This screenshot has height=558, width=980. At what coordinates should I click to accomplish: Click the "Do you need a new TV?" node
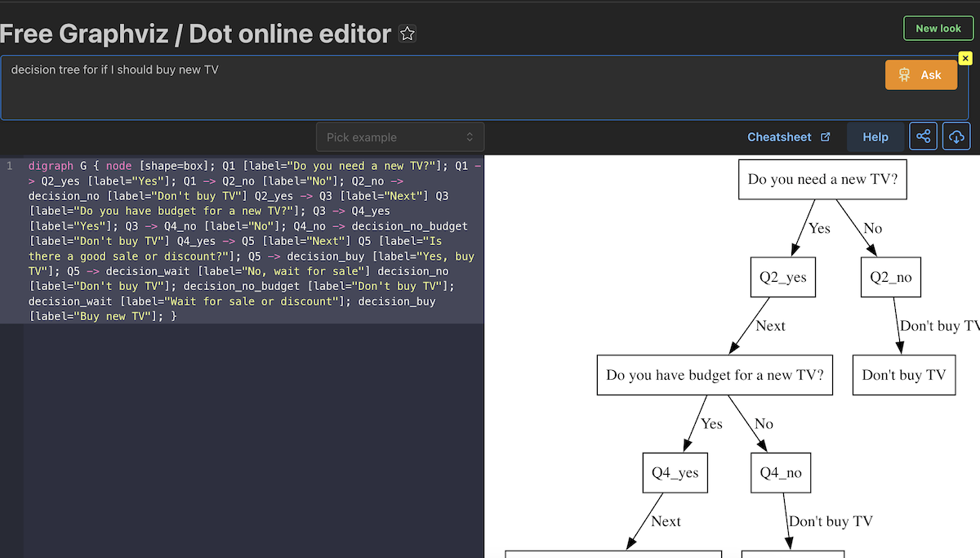pos(822,180)
